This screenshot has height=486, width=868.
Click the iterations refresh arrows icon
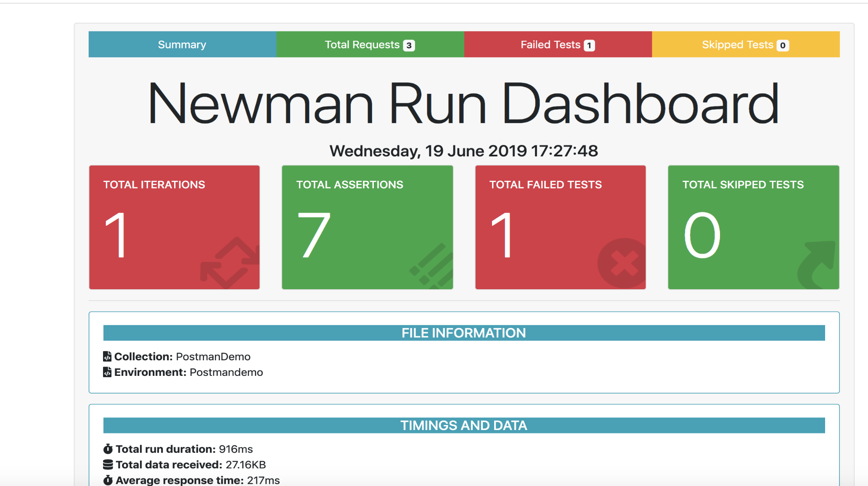(230, 264)
